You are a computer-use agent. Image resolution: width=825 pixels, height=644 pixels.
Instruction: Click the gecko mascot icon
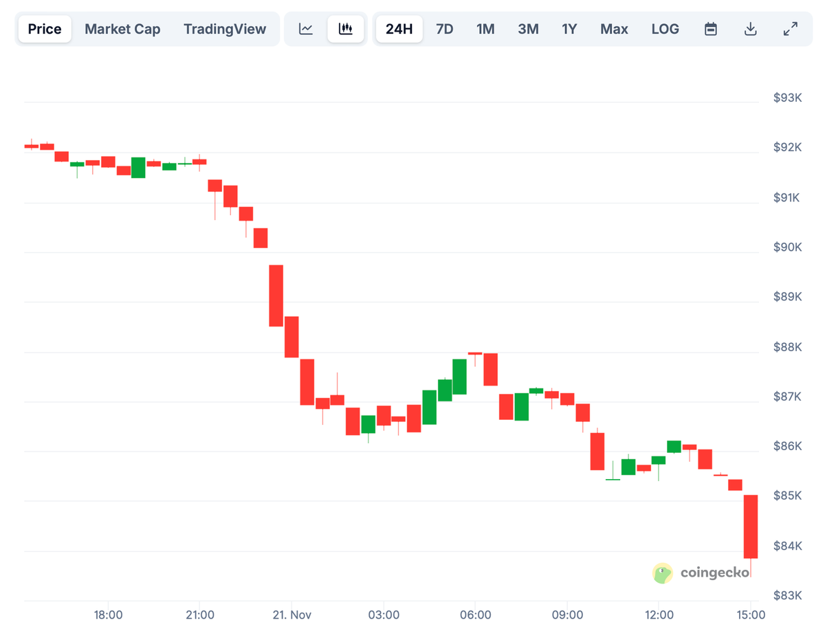(x=662, y=573)
